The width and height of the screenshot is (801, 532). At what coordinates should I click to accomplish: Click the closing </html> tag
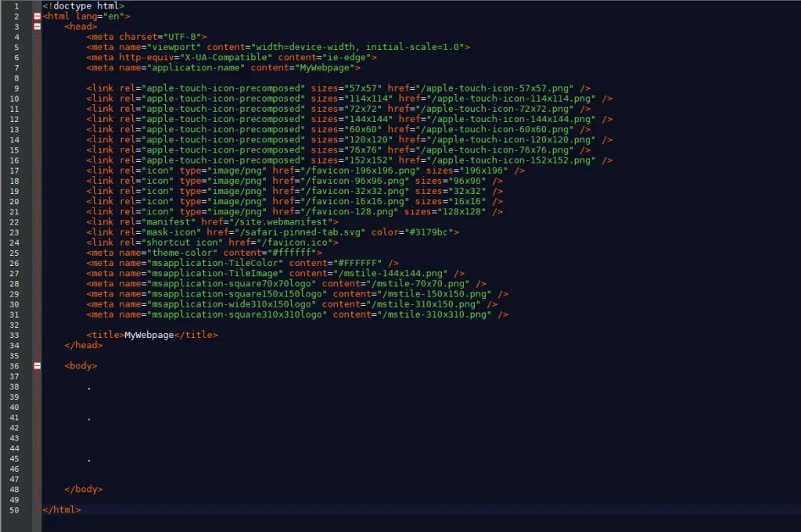[61, 510]
